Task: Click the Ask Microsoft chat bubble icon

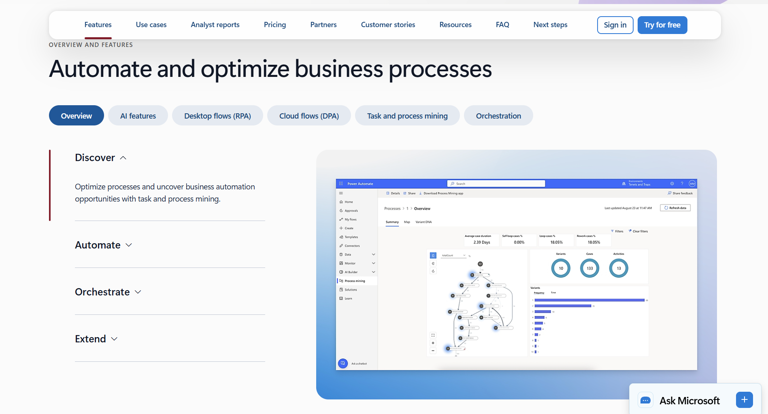Action: (646, 400)
